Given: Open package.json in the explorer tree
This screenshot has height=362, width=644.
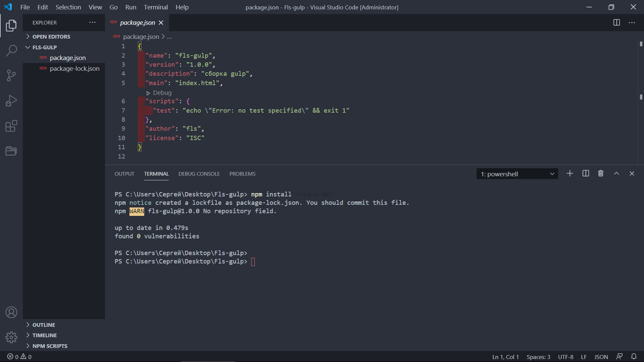Looking at the screenshot, I should (x=64, y=58).
